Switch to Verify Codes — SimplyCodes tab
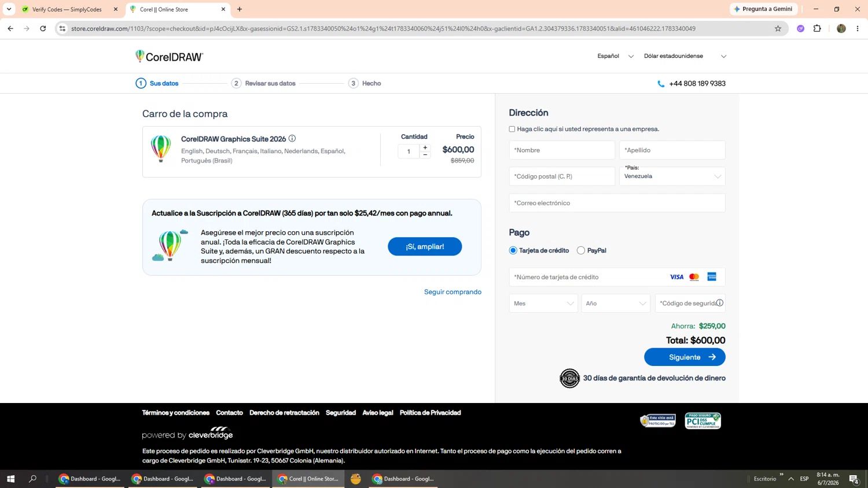 (67, 9)
